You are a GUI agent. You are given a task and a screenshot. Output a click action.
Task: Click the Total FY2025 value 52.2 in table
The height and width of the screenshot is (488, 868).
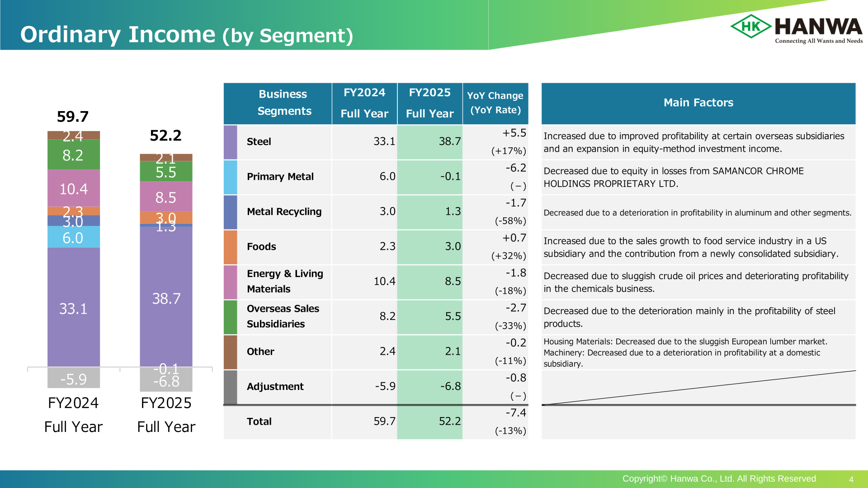(x=450, y=422)
